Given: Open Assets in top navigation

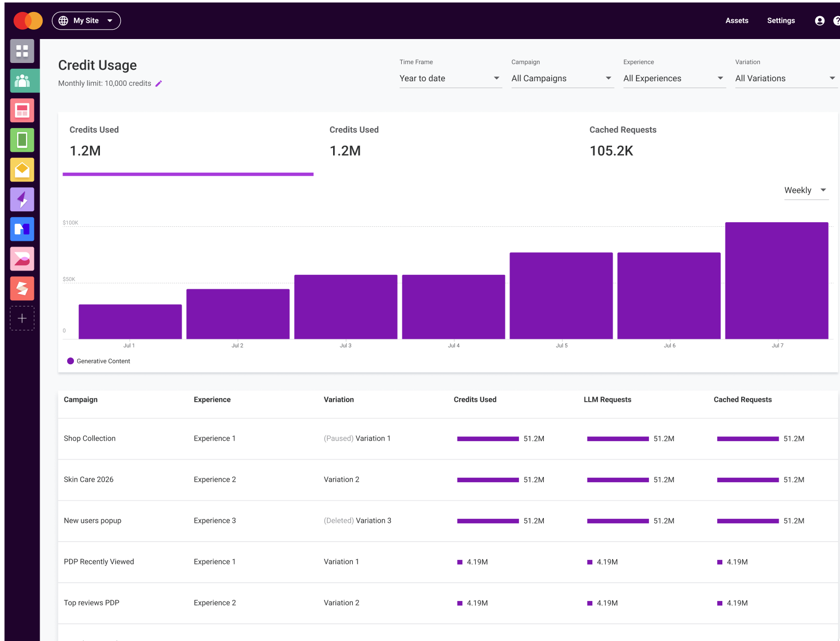Looking at the screenshot, I should (x=737, y=21).
